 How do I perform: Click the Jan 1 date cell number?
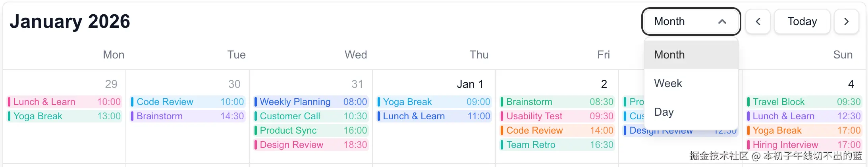click(x=470, y=84)
